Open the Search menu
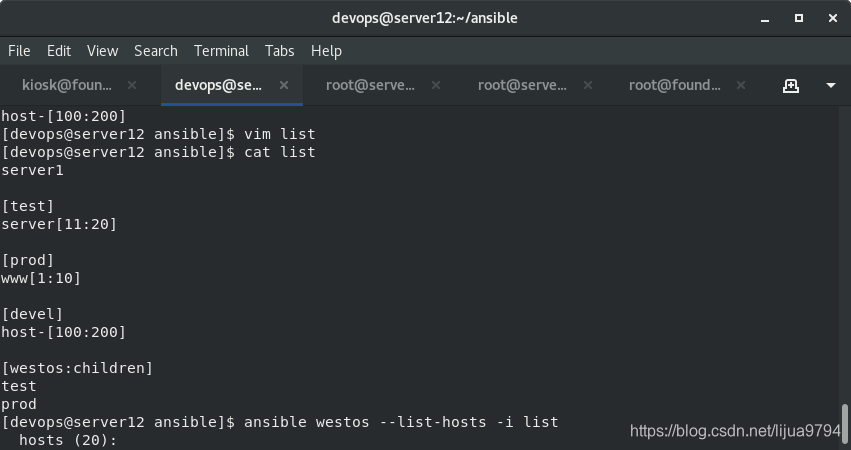851x450 pixels. (x=156, y=51)
